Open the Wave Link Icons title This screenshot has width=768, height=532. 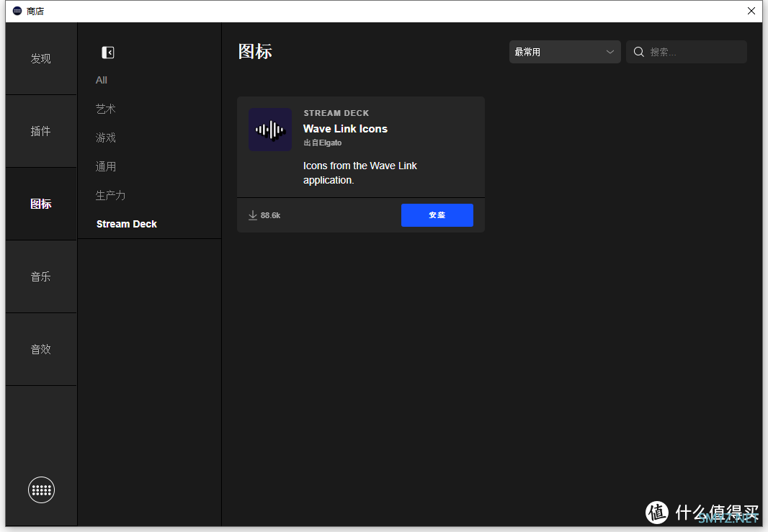point(345,129)
